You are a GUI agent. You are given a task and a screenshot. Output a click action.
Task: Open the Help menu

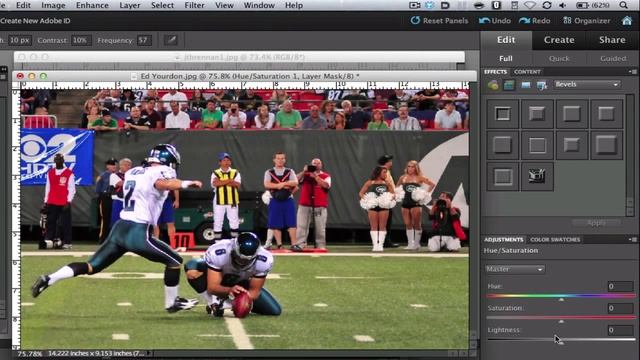(294, 5)
